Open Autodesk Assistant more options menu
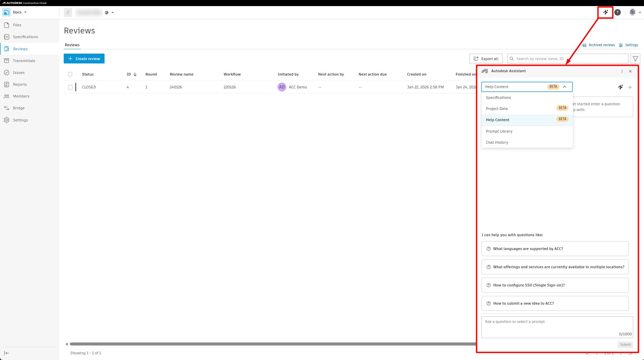 (x=622, y=71)
